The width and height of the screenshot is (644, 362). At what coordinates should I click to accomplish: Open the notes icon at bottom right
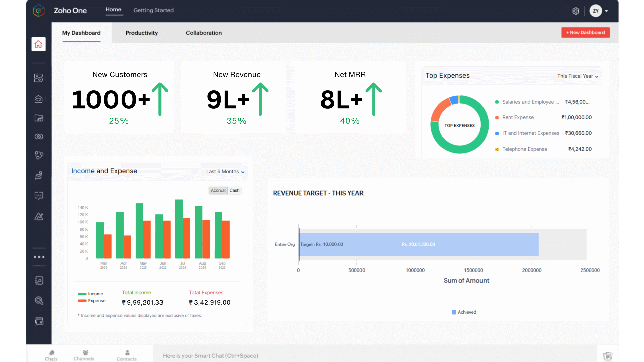click(608, 356)
